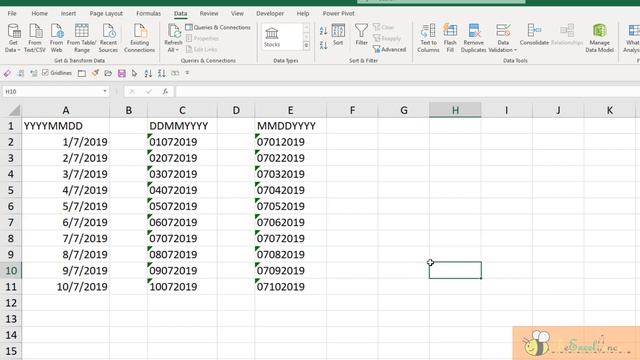Select cell with MMDDYYYY heading
Viewport: 640px width, 360px height.
(x=290, y=126)
